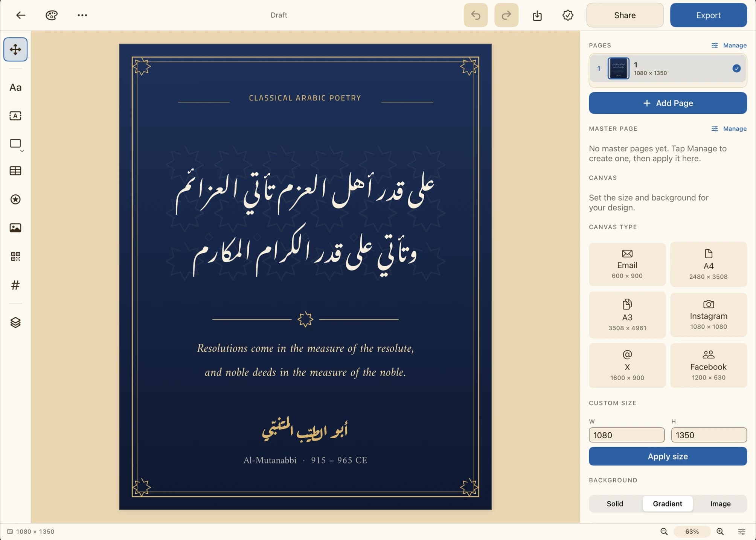Image resolution: width=756 pixels, height=540 pixels.
Task: Open the star icon library tool
Action: (15, 199)
